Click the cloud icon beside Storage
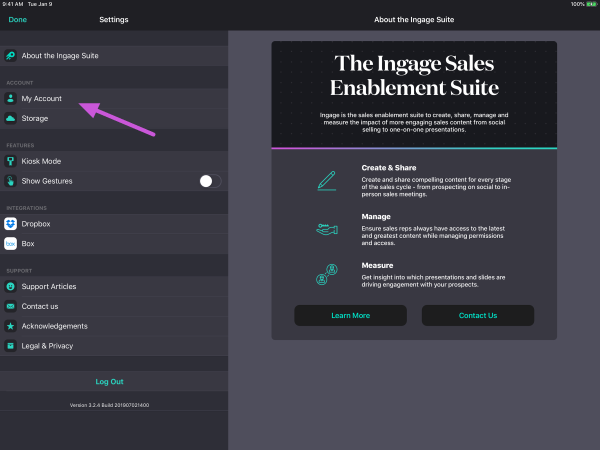Image resolution: width=600 pixels, height=450 pixels. pos(10,118)
